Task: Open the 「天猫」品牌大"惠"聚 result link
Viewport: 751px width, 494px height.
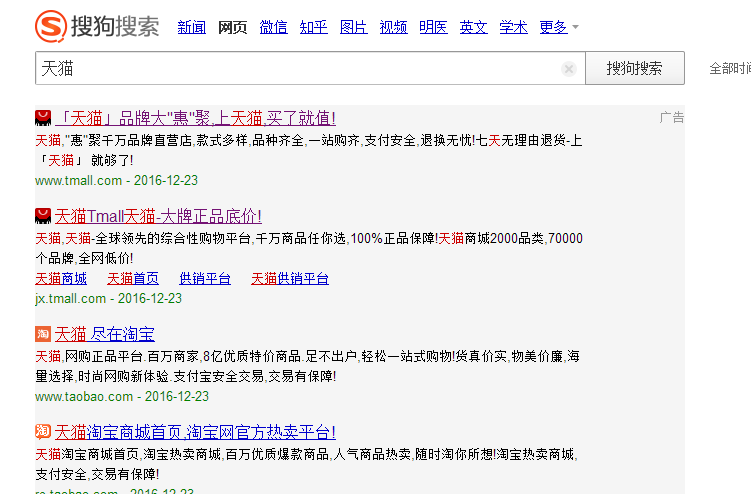Action: tap(195, 118)
